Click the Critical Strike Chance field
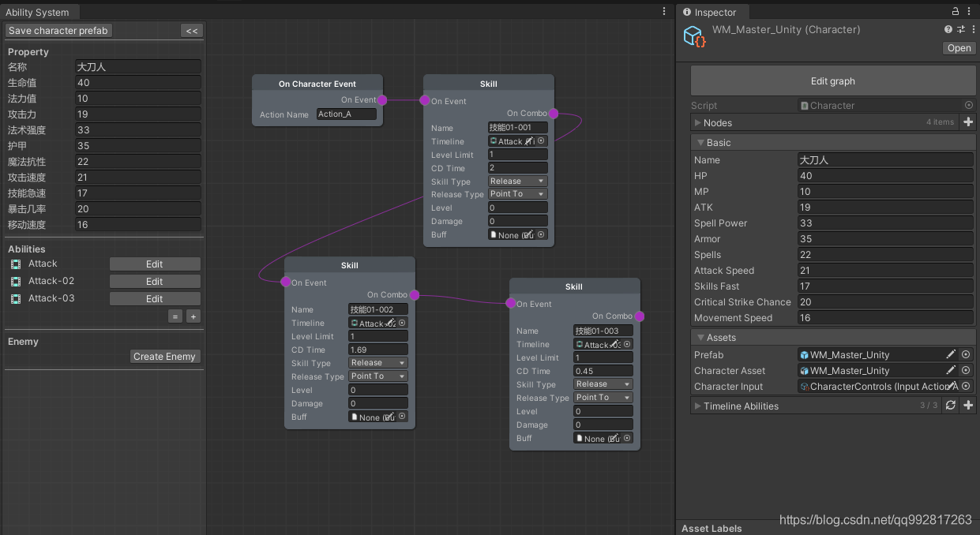This screenshot has height=535, width=980. pyautogui.click(x=885, y=302)
